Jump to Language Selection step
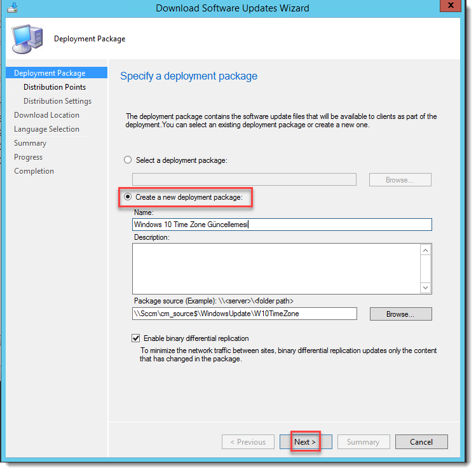Screen dimensions: 476x472 pyautogui.click(x=46, y=129)
